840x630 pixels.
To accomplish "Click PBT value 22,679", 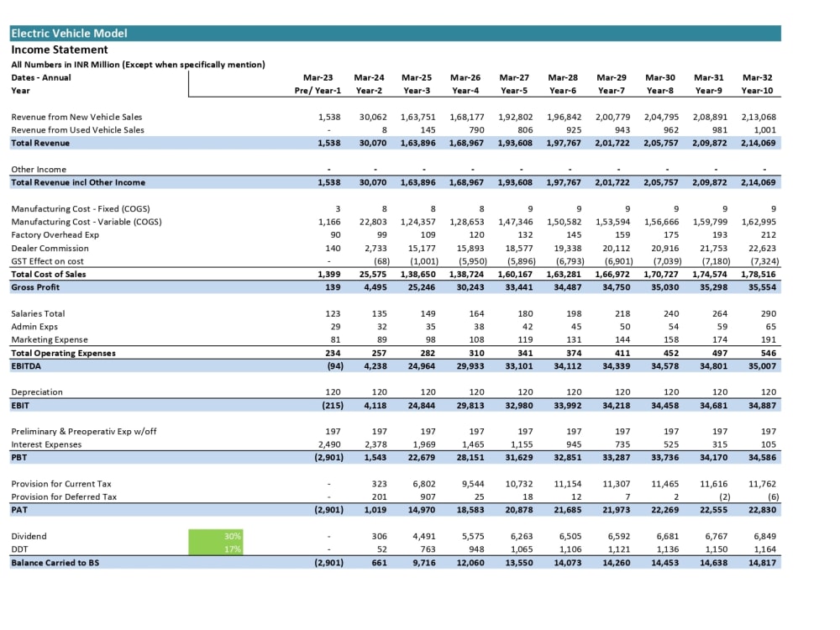I will (x=422, y=458).
